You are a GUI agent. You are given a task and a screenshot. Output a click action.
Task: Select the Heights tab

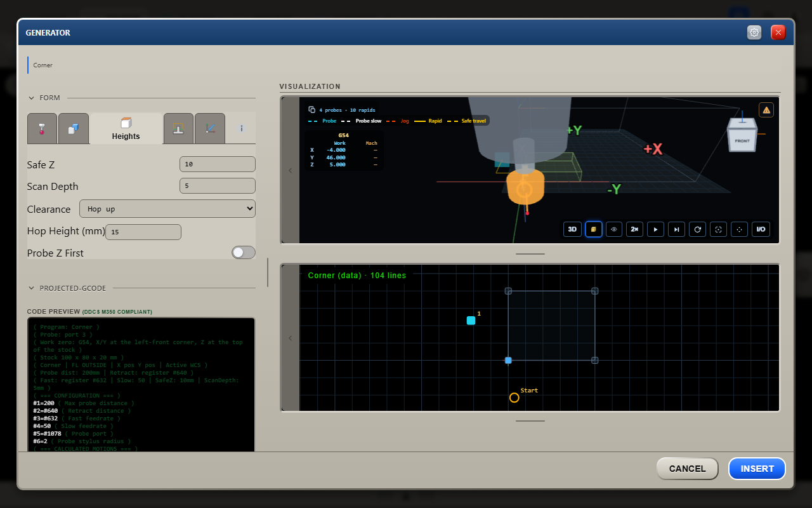coord(126,128)
